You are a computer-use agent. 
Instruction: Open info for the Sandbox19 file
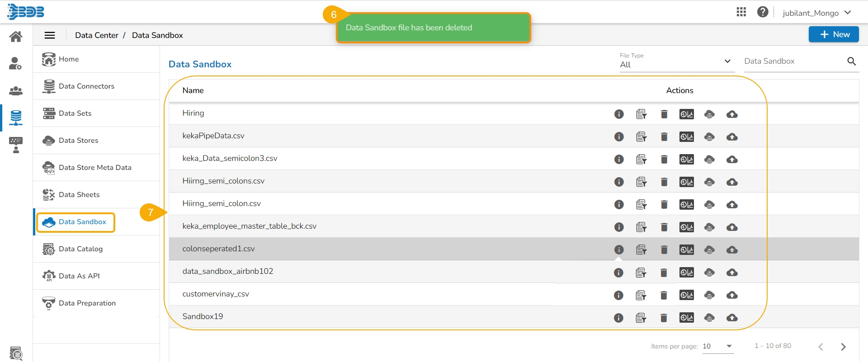(618, 318)
